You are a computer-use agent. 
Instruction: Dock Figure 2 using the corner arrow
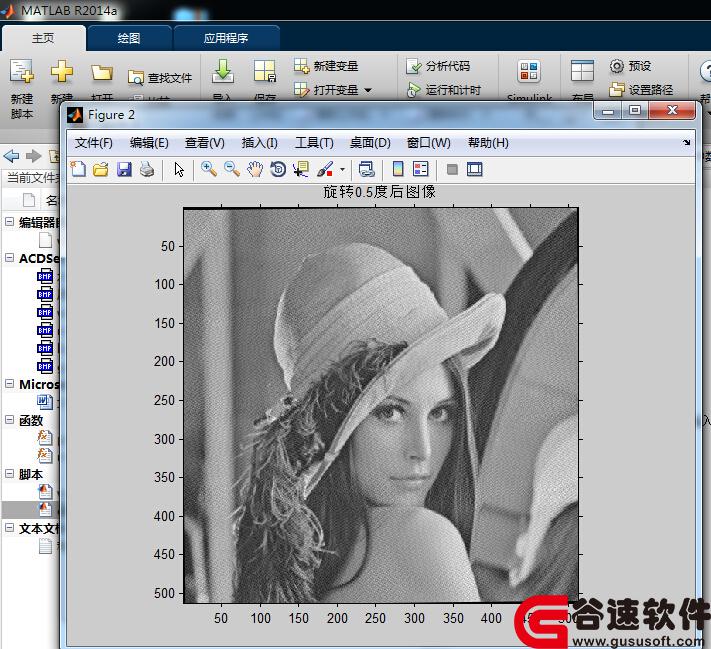686,143
